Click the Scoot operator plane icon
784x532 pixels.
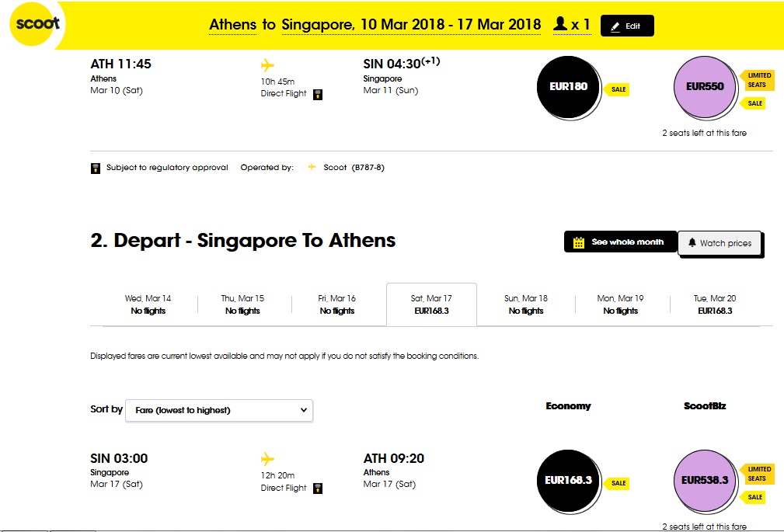click(x=312, y=167)
